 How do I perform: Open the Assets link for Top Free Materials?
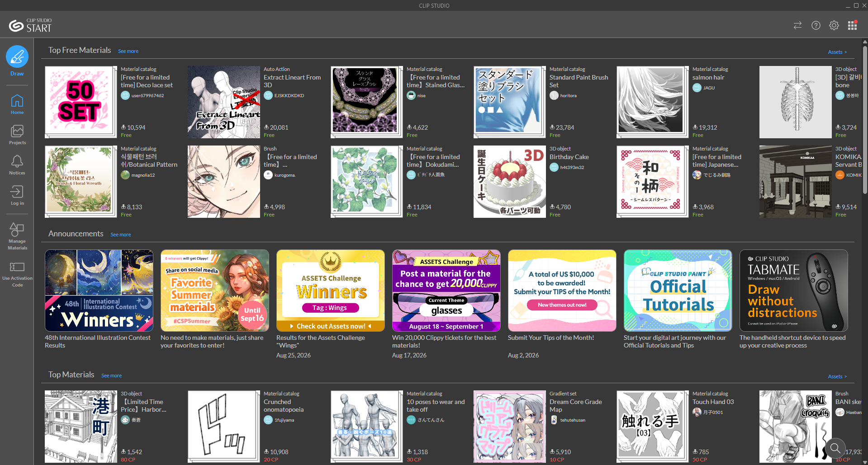click(x=837, y=52)
